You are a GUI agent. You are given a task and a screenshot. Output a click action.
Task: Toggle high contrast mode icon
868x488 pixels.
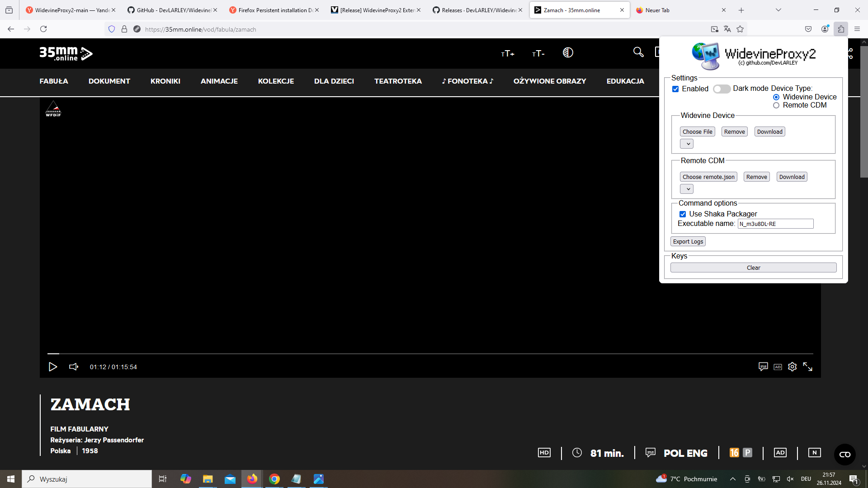pyautogui.click(x=568, y=53)
